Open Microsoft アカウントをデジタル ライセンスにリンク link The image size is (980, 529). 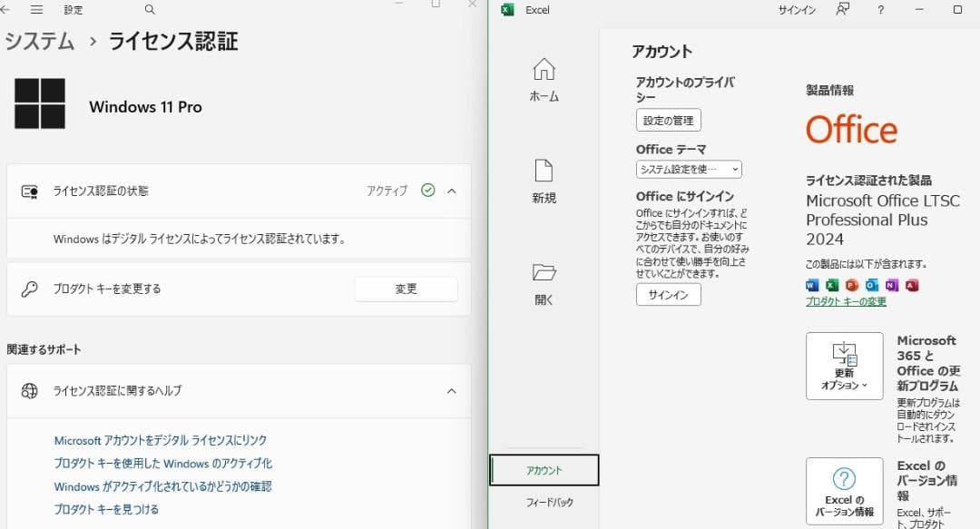point(161,440)
